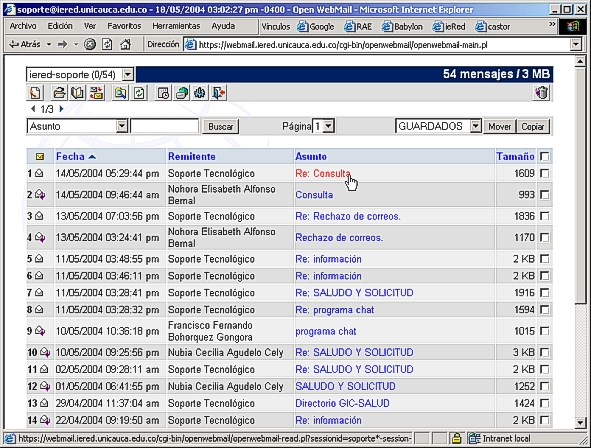Click the vertical scrollbar up arrow
This screenshot has width=591, height=448.
580,61
